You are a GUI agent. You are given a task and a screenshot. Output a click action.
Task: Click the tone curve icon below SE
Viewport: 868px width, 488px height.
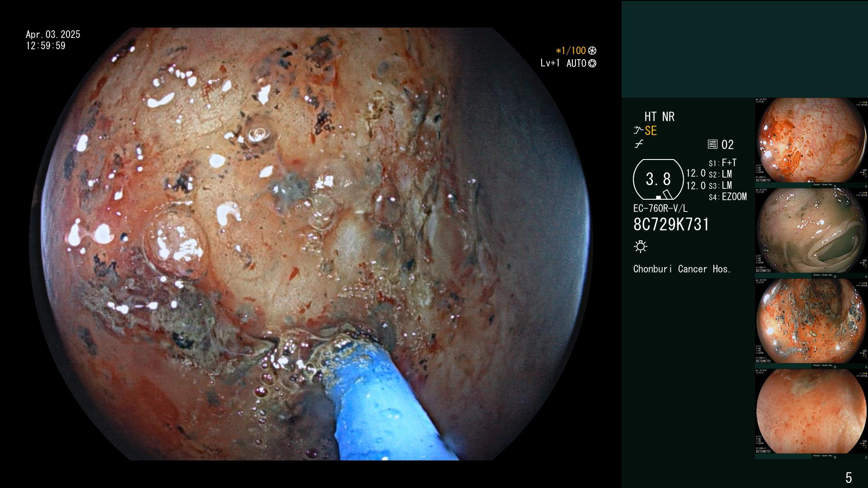tap(639, 145)
